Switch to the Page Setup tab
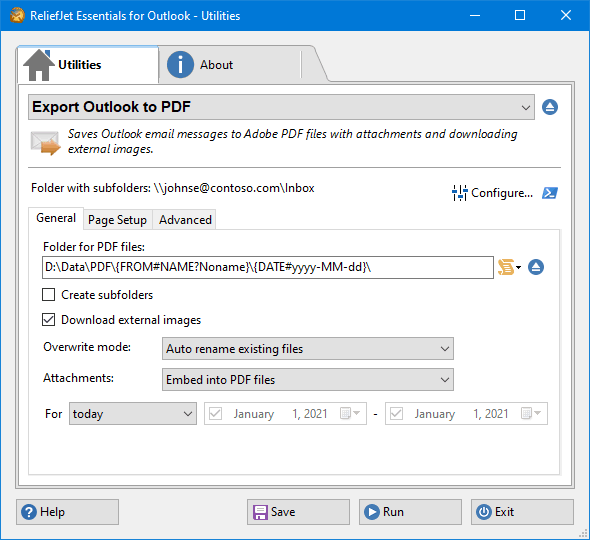Screen dimensions: 590x540 pyautogui.click(x=117, y=220)
